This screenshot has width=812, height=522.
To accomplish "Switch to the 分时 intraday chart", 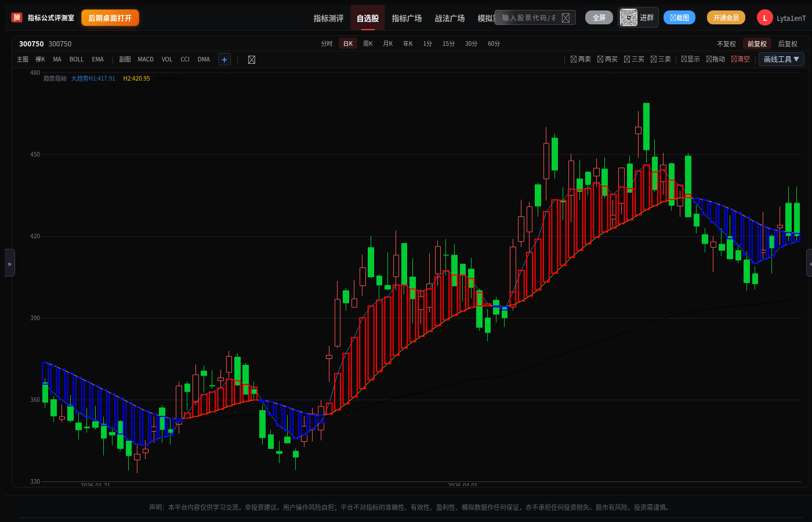I will (x=327, y=44).
